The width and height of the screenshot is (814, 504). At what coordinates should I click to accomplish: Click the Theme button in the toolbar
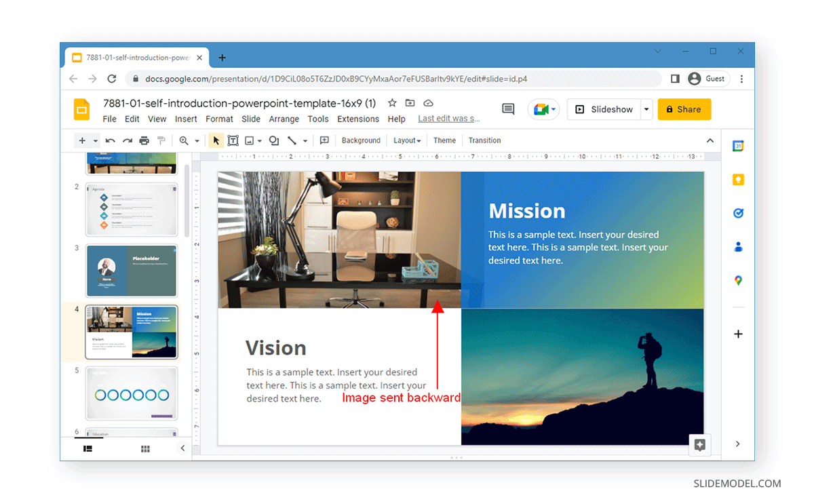click(444, 140)
